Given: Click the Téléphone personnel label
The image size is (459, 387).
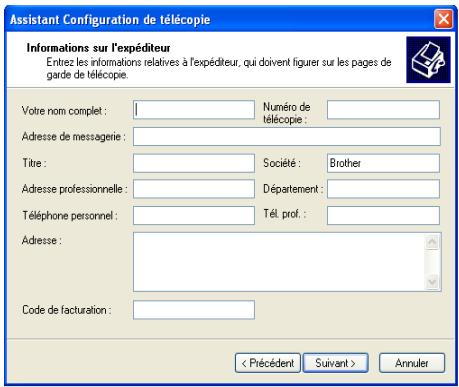Looking at the screenshot, I should point(70,216).
